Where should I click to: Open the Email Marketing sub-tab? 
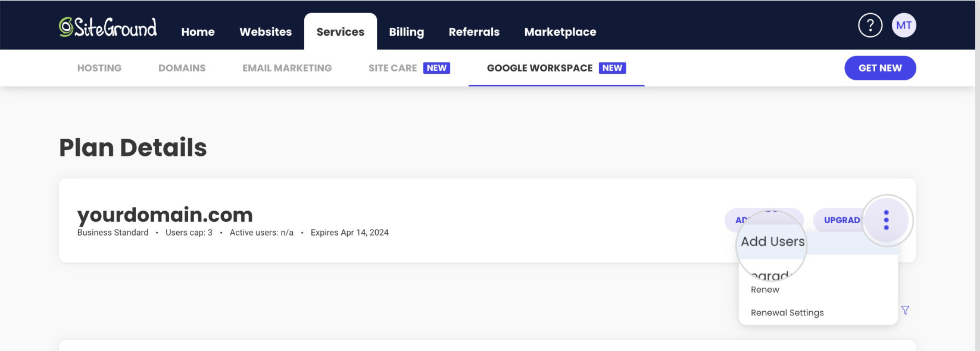[x=287, y=68]
